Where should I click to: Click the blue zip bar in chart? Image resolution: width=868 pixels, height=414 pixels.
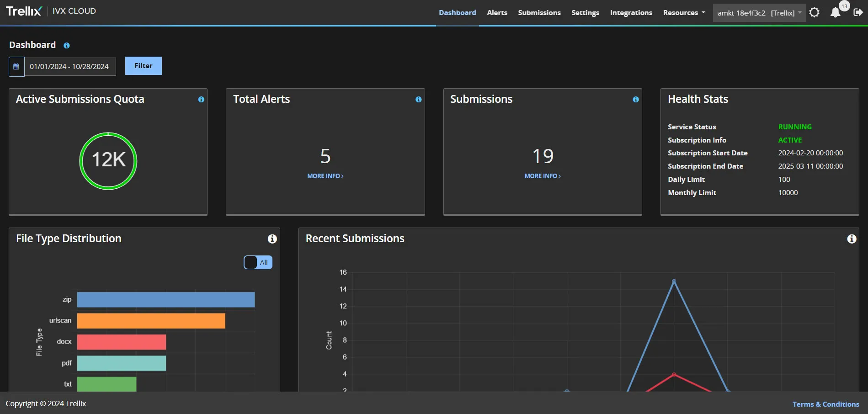[165, 300]
